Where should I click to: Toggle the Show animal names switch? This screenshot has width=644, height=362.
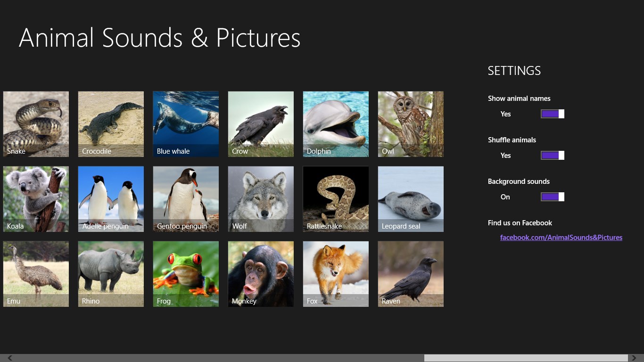click(x=552, y=114)
